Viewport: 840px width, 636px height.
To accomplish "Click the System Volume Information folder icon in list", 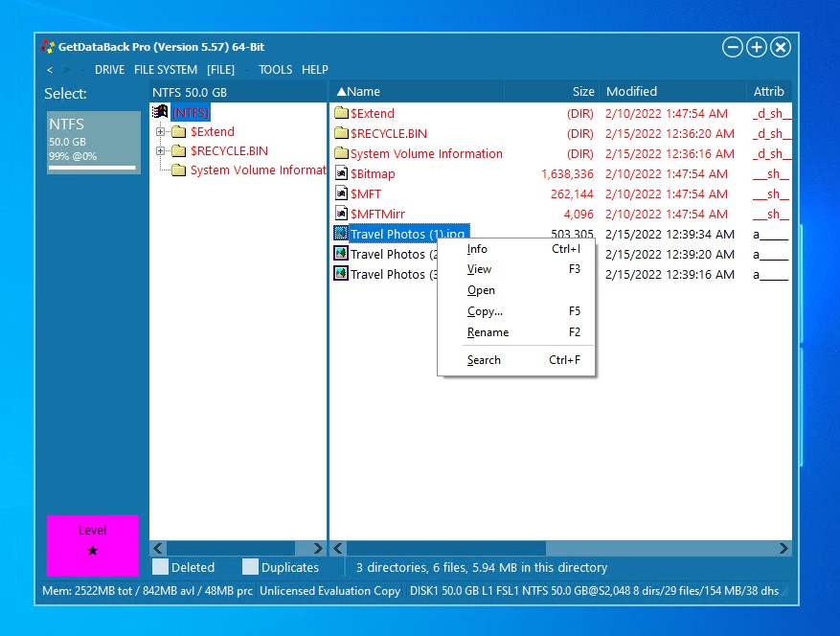I will [x=341, y=153].
